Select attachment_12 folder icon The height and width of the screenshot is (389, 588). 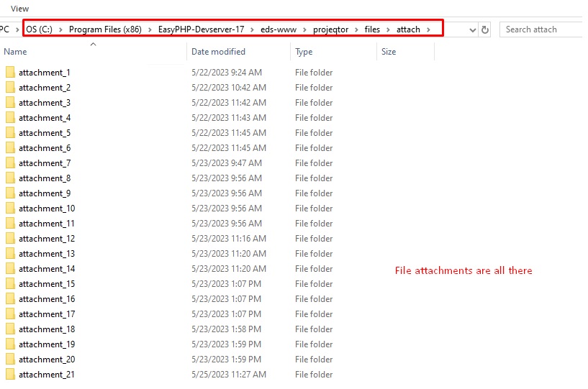(11, 238)
